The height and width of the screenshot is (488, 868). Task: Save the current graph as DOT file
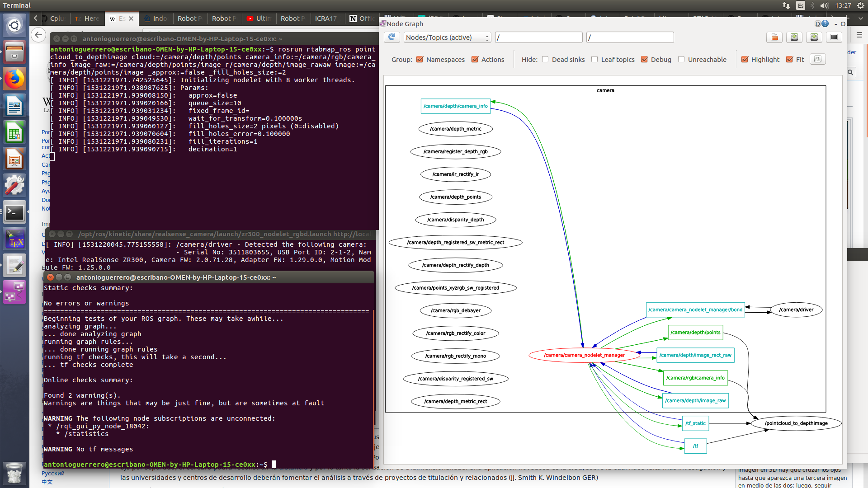pos(795,38)
